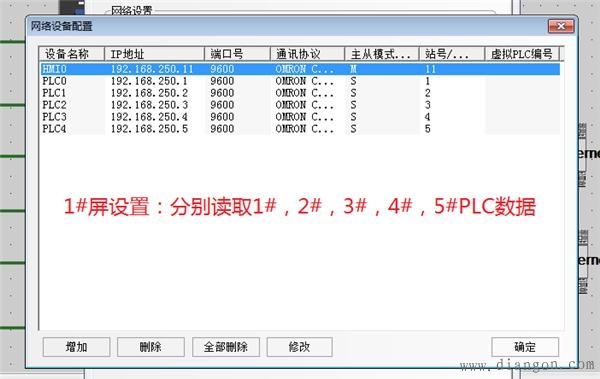Click the 修改 button
The width and height of the screenshot is (600, 379).
pyautogui.click(x=300, y=347)
